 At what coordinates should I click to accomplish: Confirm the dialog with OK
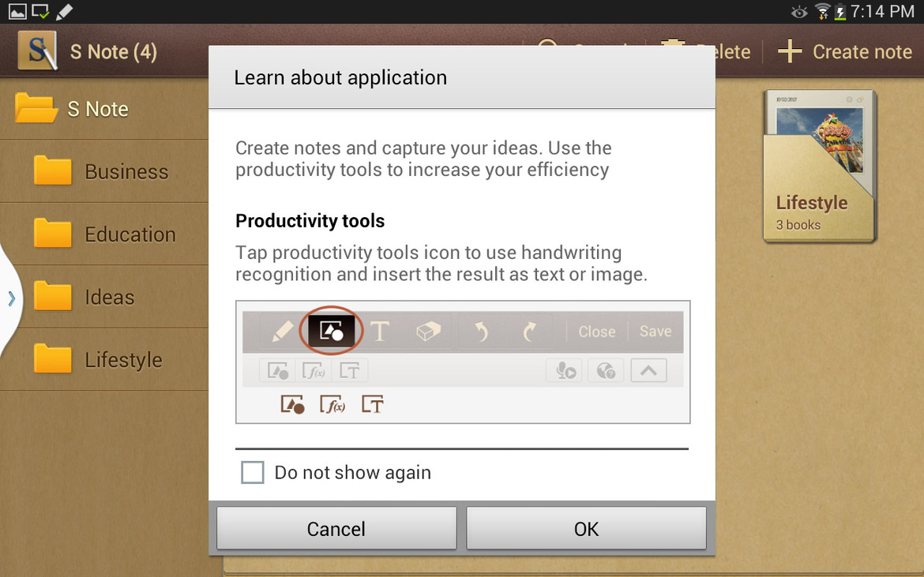coord(586,528)
